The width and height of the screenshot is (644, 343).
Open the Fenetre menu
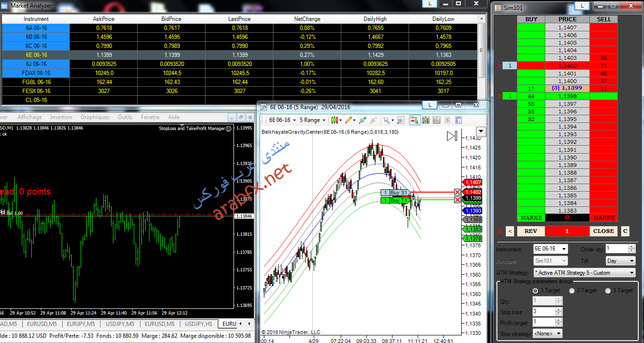point(150,117)
